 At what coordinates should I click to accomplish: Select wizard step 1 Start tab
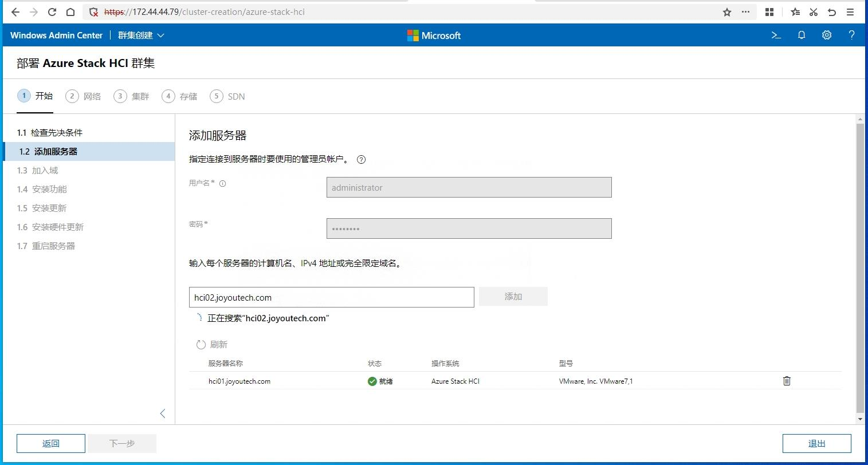pos(35,96)
